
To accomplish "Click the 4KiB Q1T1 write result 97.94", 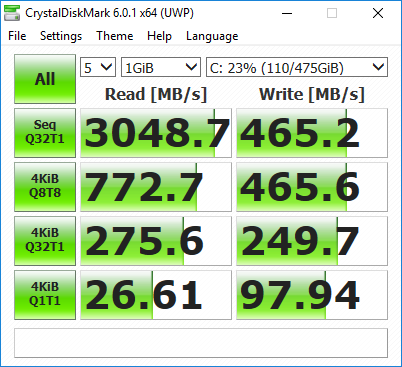I will coord(312,295).
